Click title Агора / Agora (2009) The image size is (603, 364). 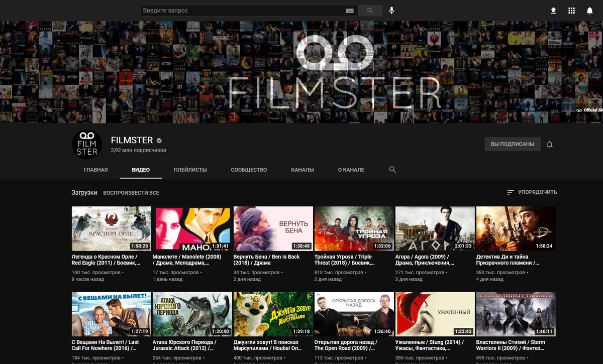[425, 260]
